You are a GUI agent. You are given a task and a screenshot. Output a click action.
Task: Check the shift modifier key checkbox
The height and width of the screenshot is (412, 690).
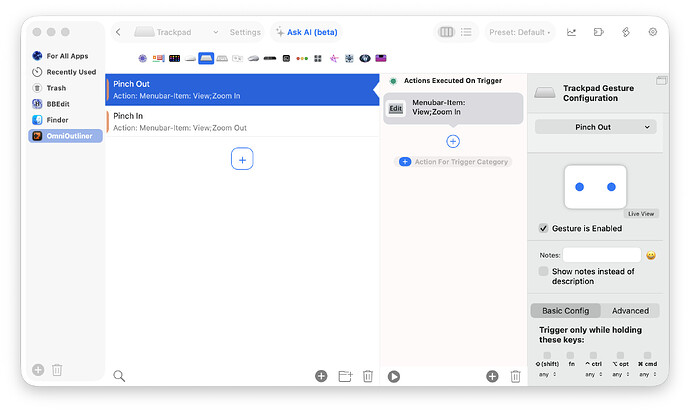point(547,355)
